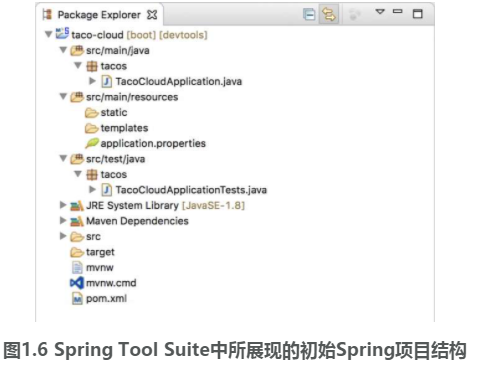Open the View Menu triangle

click(x=380, y=12)
